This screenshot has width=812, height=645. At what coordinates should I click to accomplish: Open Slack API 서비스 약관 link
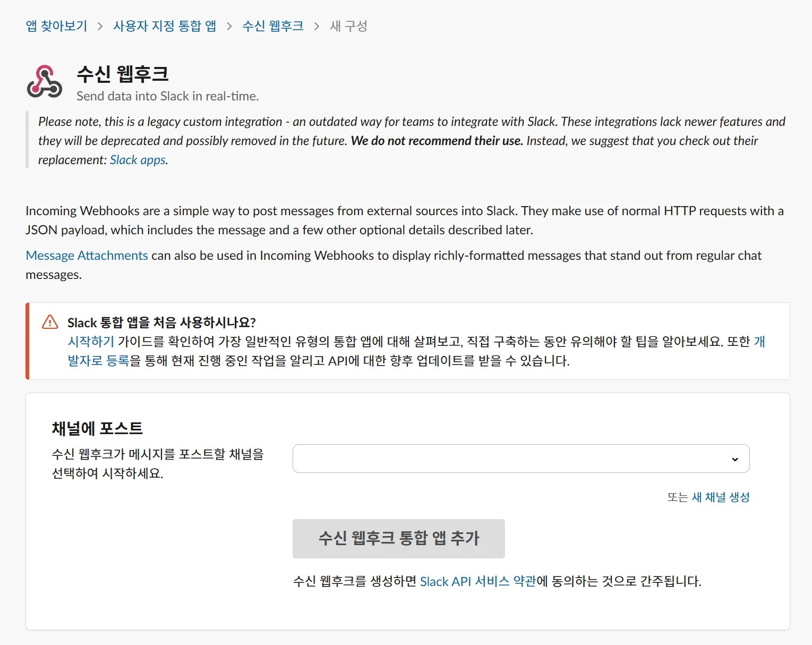point(477,581)
